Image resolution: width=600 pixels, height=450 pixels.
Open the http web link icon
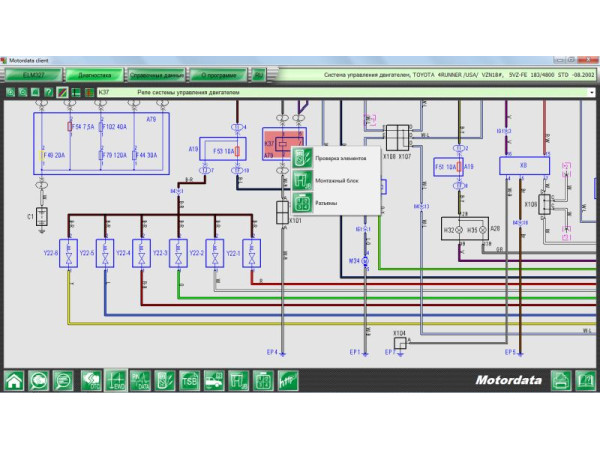[x=286, y=380]
